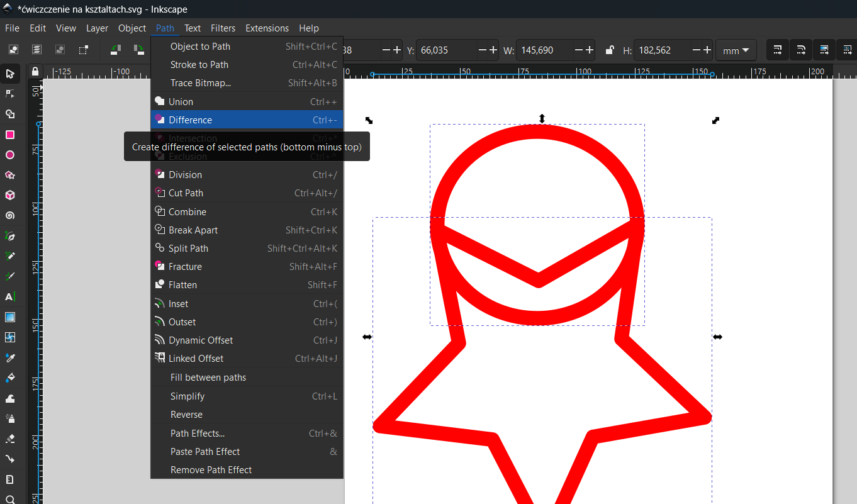857x504 pixels.
Task: Select the Shape Builder tool
Action: click(x=10, y=115)
